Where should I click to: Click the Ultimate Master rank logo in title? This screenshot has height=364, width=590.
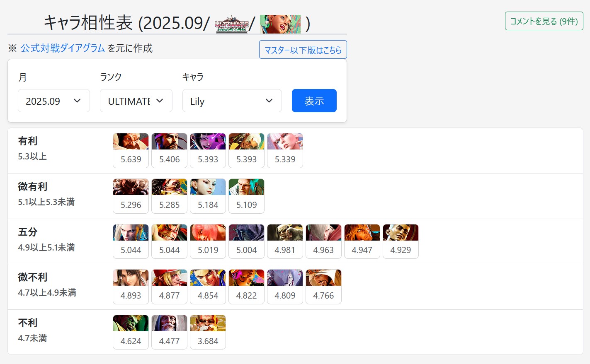(x=232, y=24)
